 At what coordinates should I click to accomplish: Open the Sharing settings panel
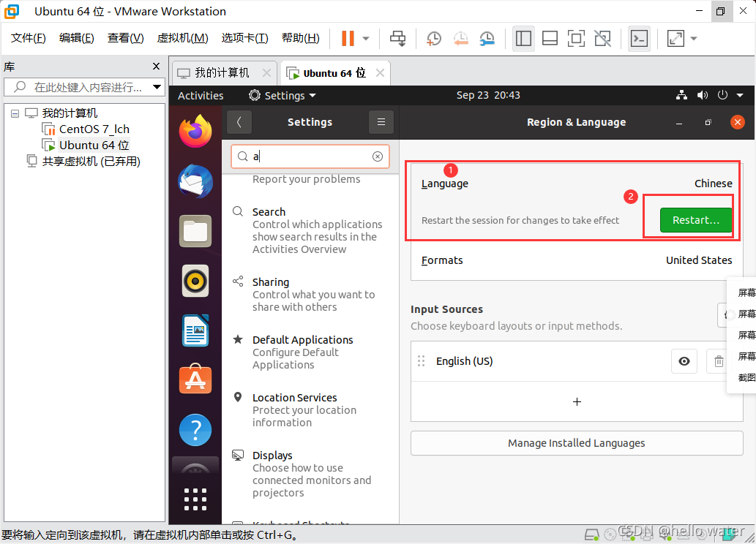pos(309,295)
